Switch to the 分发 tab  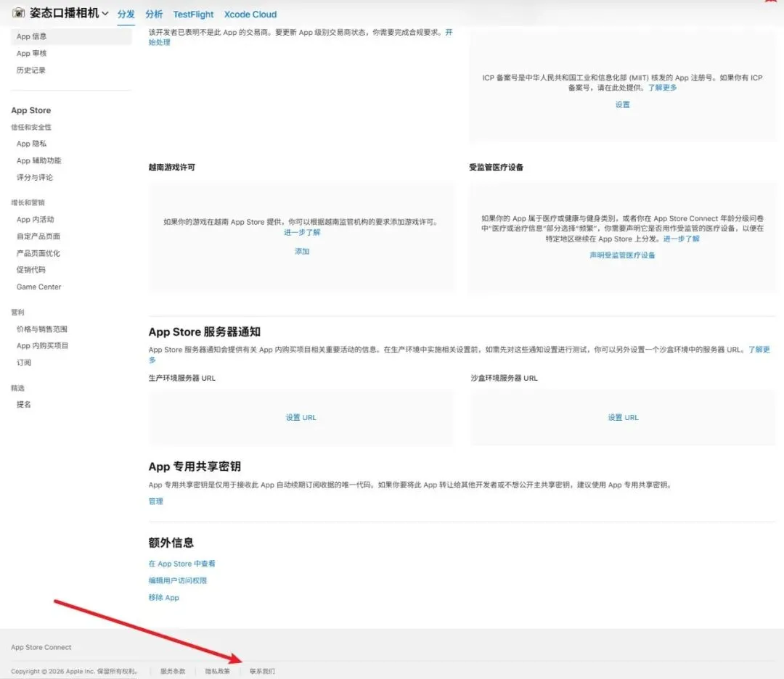click(126, 14)
